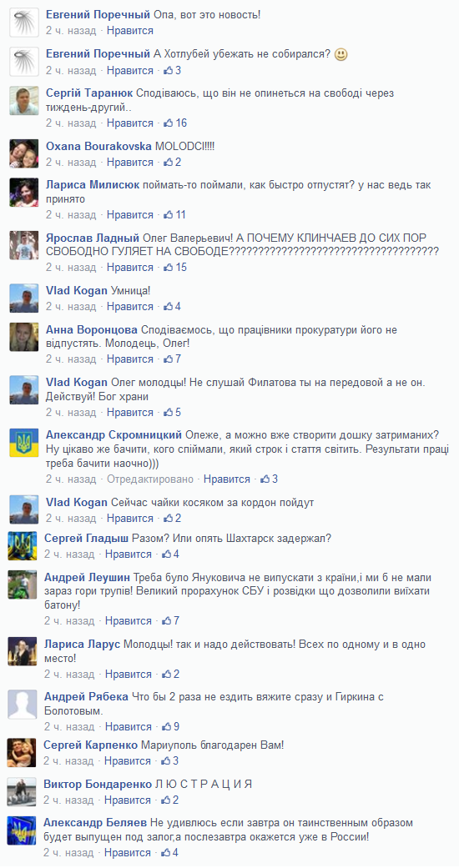Open the like count on Александр Беляев's comment
Screen dimensions: 459x868
pyautogui.click(x=169, y=852)
